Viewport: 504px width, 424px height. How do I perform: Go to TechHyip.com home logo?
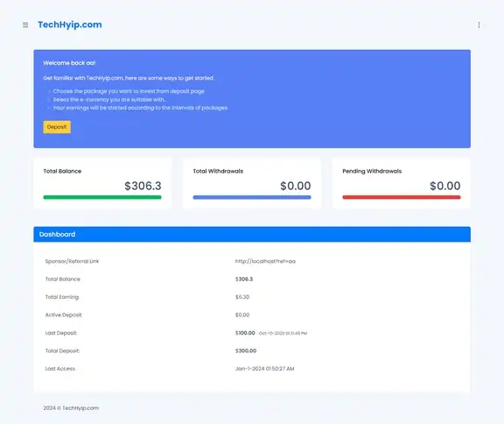[70, 25]
